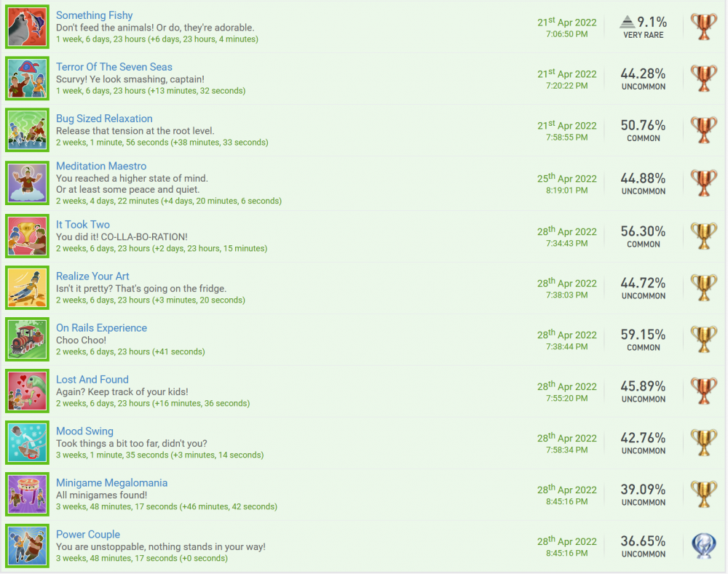Click the platinum trophy icon for Power Couple

(703, 546)
